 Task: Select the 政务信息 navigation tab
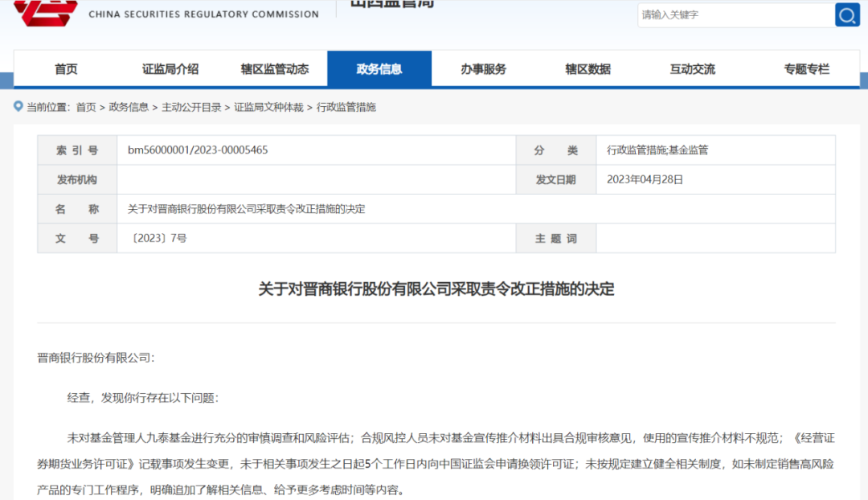point(379,69)
